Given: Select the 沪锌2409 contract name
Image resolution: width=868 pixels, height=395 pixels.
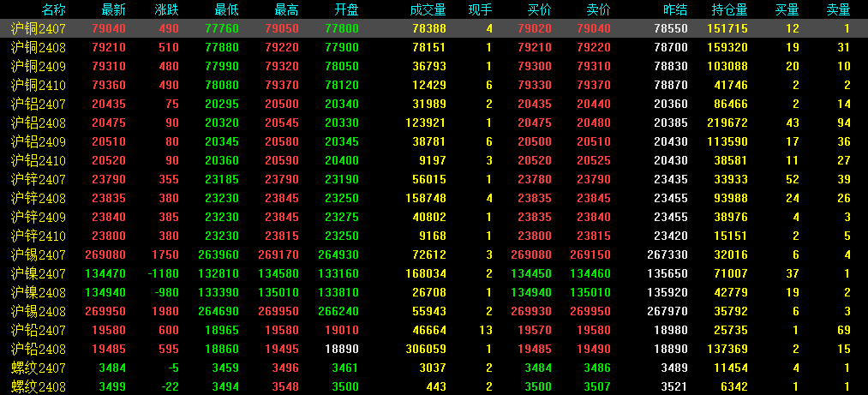Looking at the screenshot, I should pos(39,217).
